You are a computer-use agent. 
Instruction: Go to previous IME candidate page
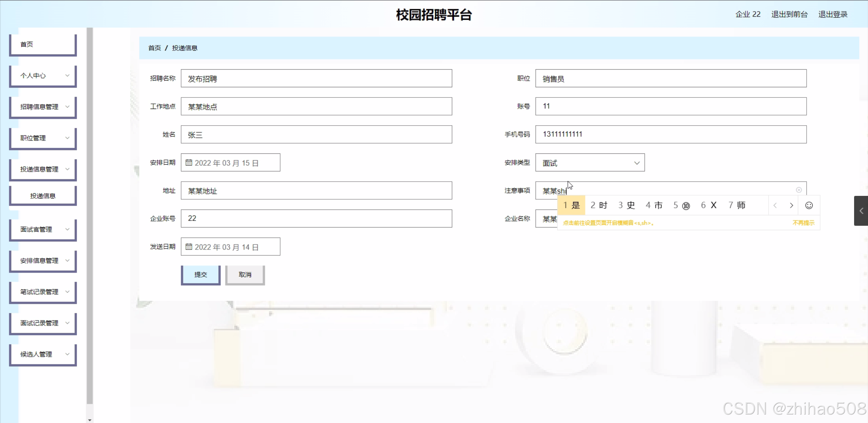click(775, 205)
